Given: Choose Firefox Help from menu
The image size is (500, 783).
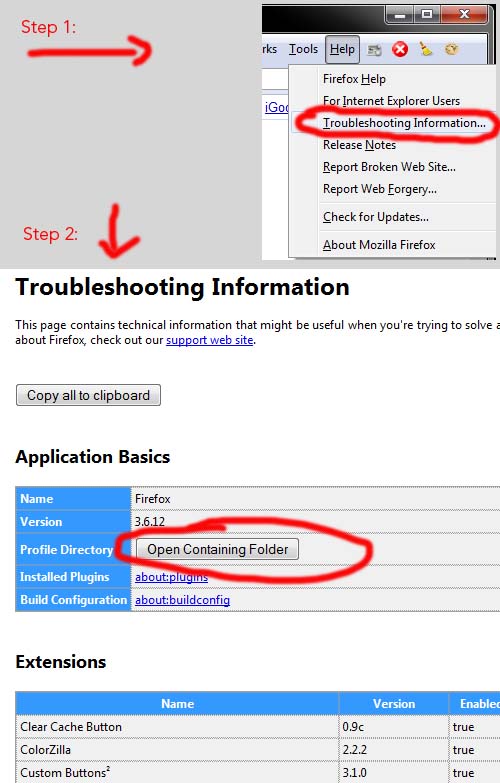Looking at the screenshot, I should click(354, 79).
